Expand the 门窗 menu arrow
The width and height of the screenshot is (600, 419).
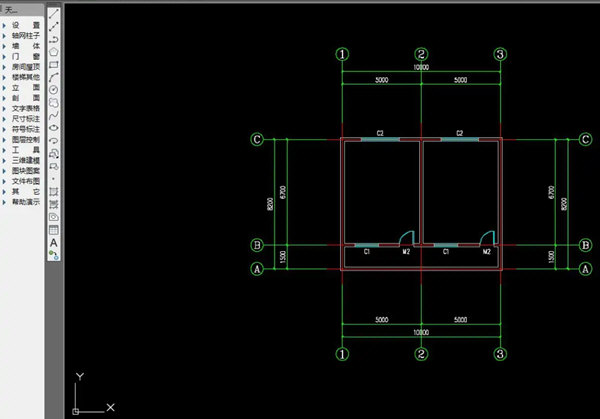coord(4,56)
